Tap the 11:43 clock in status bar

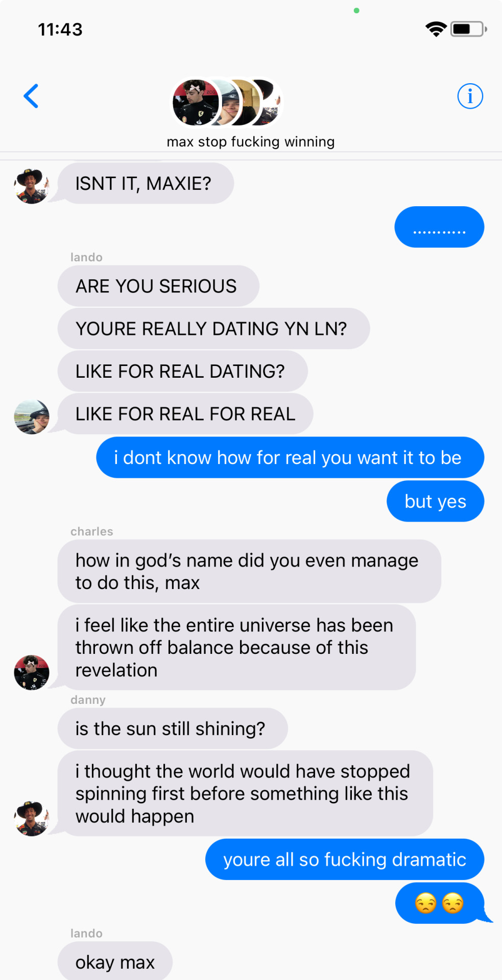coord(60,30)
